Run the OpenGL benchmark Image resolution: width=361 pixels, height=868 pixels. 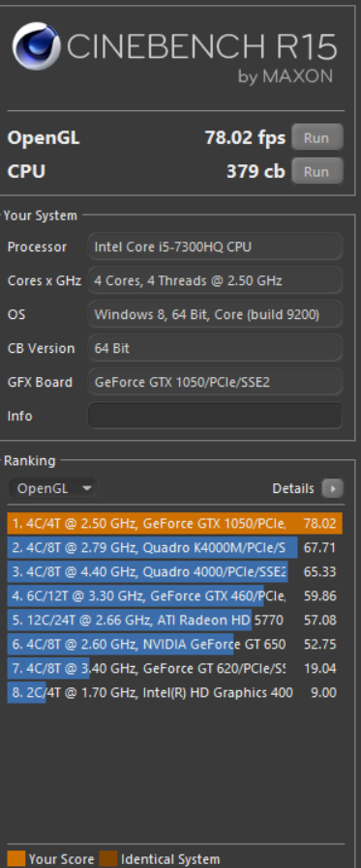(316, 137)
